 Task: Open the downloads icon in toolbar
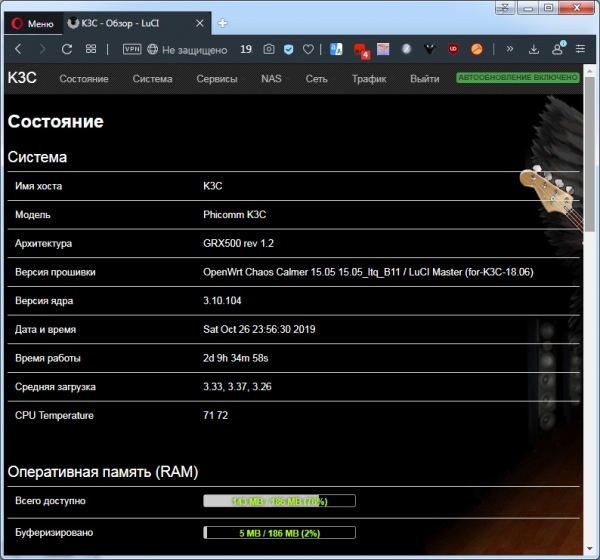[x=534, y=48]
